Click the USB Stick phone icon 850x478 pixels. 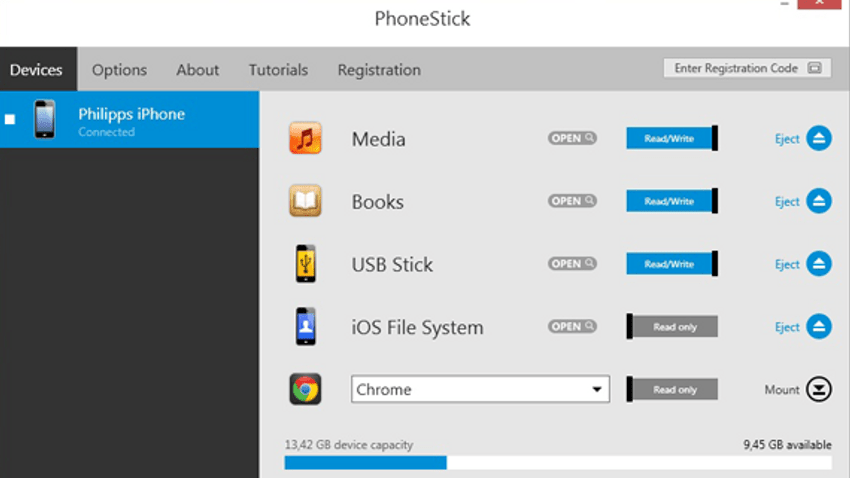tap(306, 264)
